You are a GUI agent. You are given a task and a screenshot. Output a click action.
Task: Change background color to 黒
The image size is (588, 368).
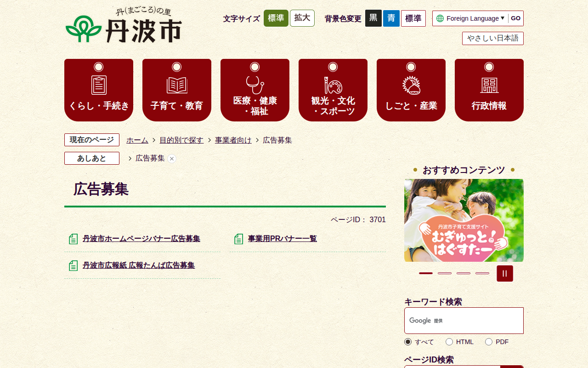click(373, 18)
